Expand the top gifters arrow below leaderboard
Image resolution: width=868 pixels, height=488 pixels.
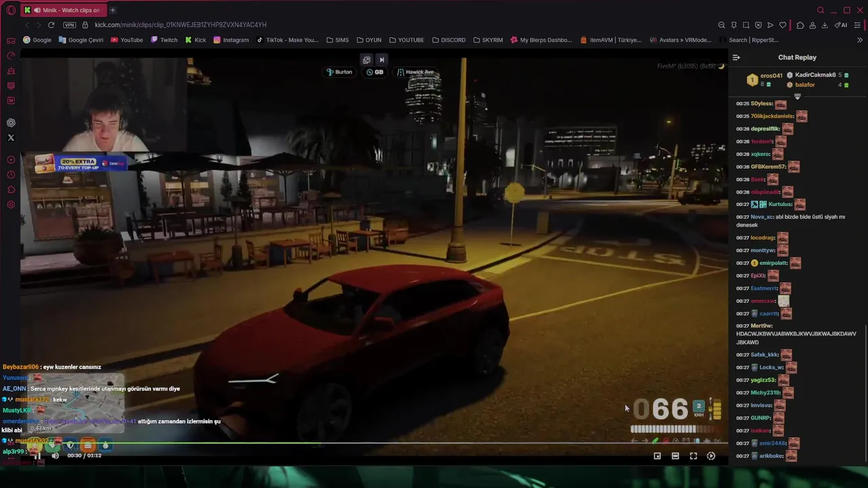797,97
